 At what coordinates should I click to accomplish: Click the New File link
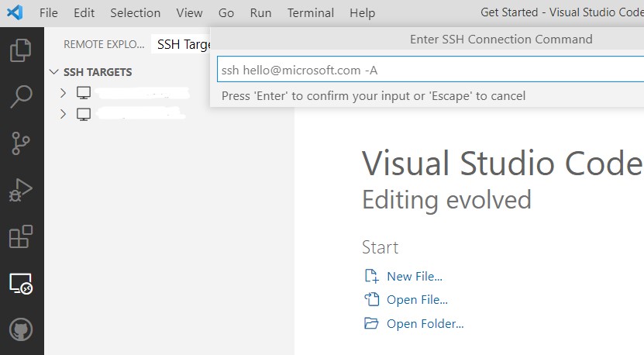pyautogui.click(x=414, y=277)
